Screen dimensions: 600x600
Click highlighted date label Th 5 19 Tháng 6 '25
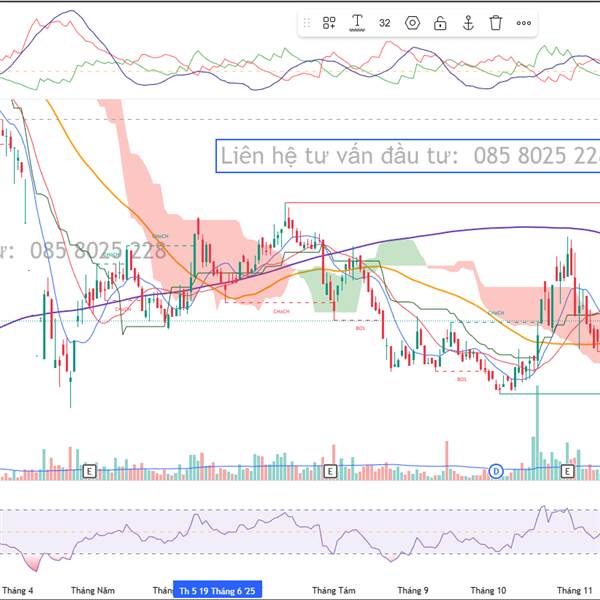pos(217,590)
